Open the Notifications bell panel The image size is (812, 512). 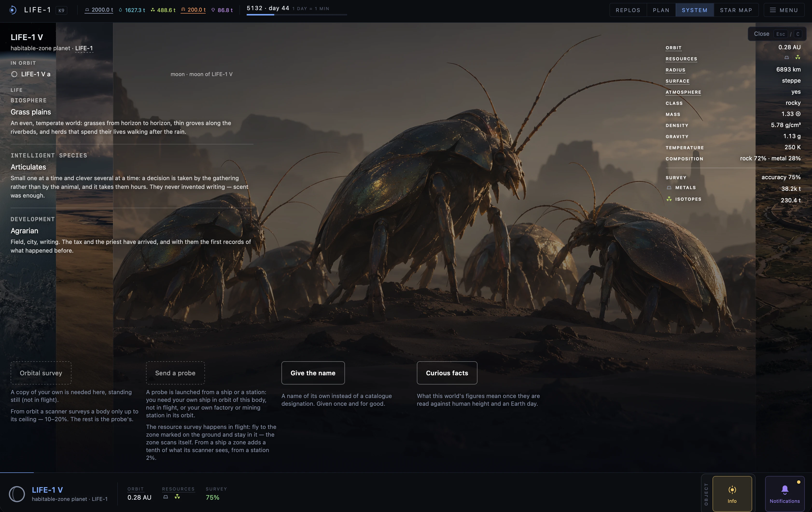click(x=785, y=494)
